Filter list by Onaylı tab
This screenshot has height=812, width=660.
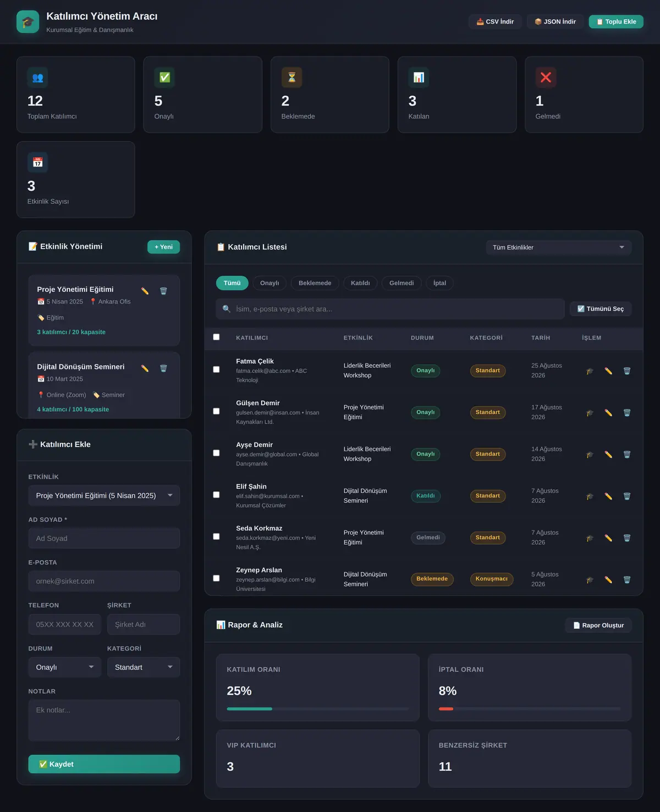pyautogui.click(x=269, y=283)
